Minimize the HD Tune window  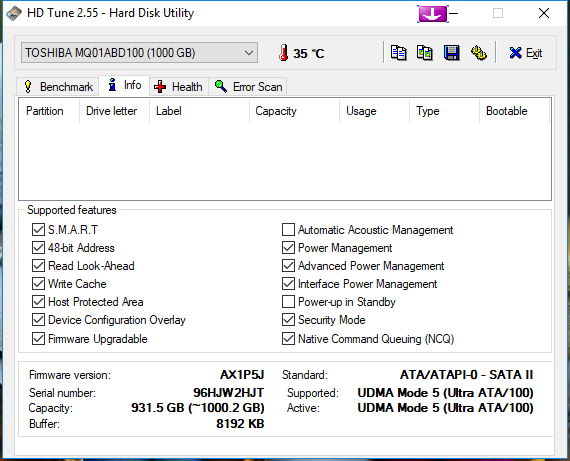454,13
